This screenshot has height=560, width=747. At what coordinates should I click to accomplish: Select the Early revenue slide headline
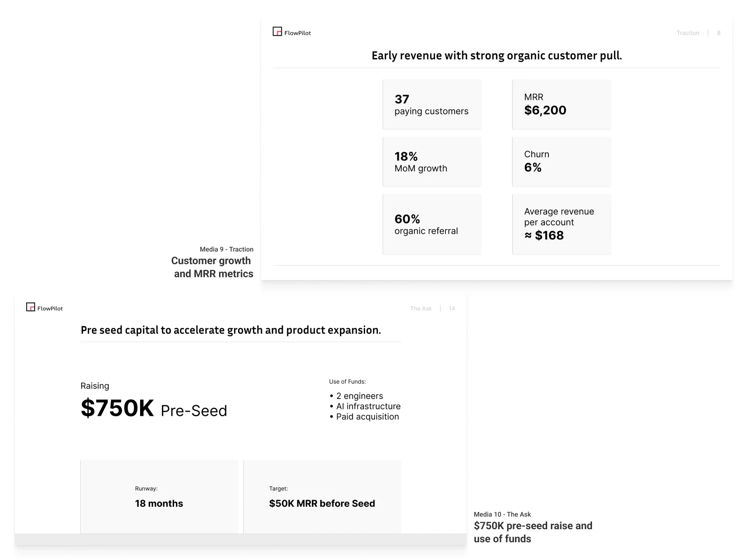click(x=496, y=56)
